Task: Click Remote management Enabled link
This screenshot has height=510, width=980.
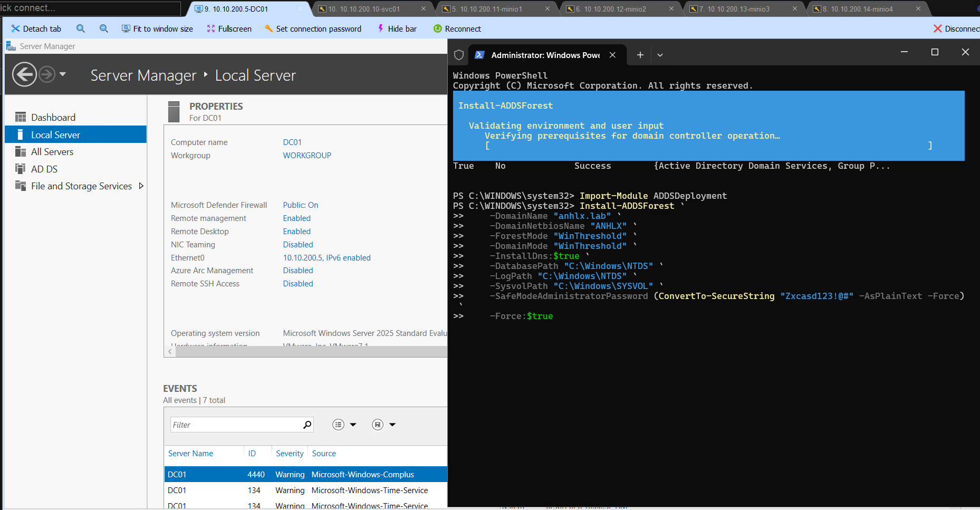Action: tap(297, 218)
